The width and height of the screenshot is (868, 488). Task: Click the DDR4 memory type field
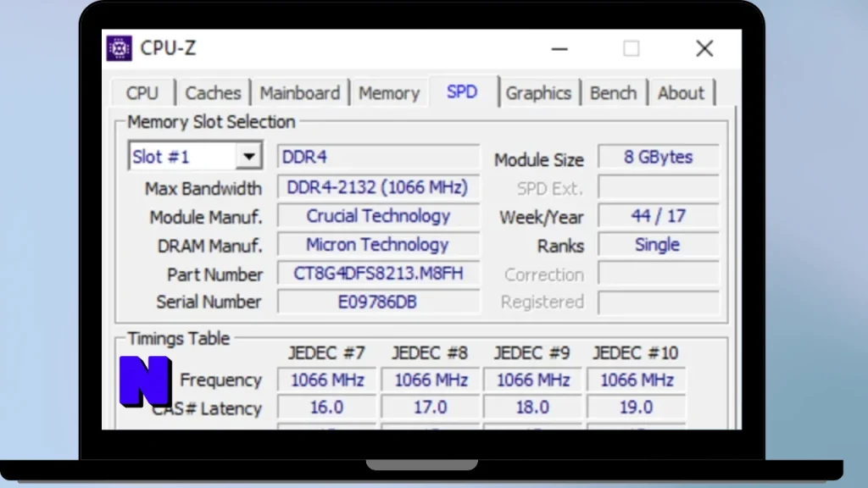[379, 157]
